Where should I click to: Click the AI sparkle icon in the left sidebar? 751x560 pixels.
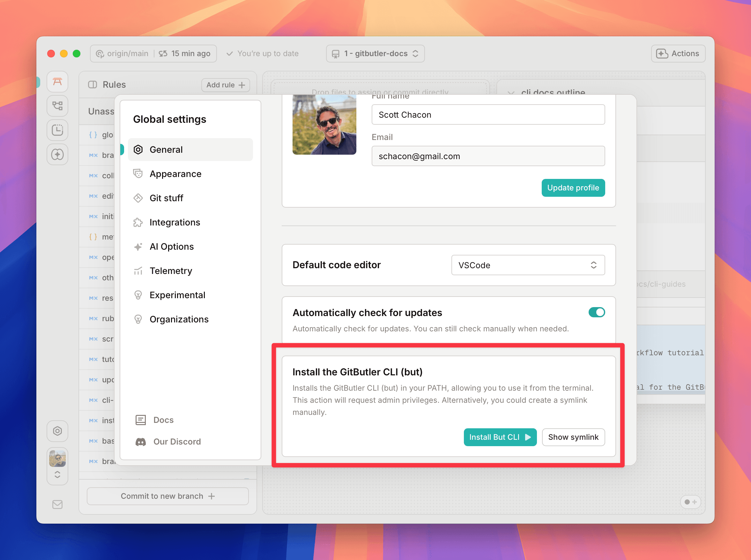coord(57,155)
